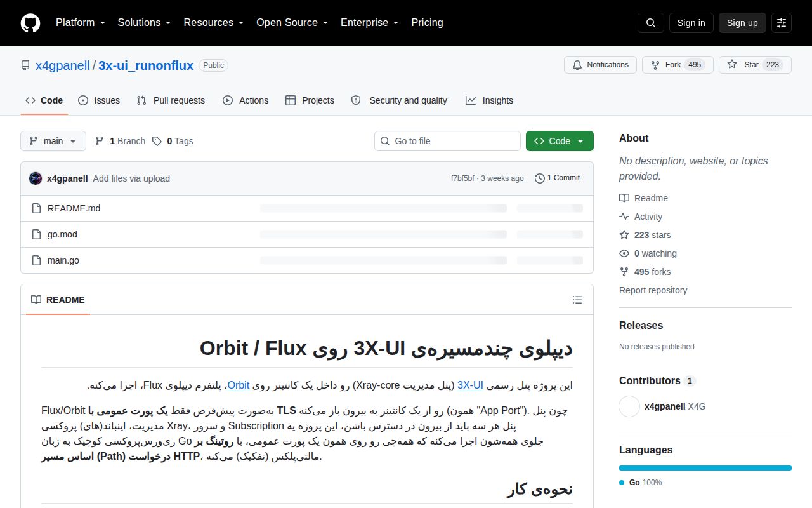Open the Resources dropdown
Image resolution: width=812 pixels, height=508 pixels.
point(214,23)
